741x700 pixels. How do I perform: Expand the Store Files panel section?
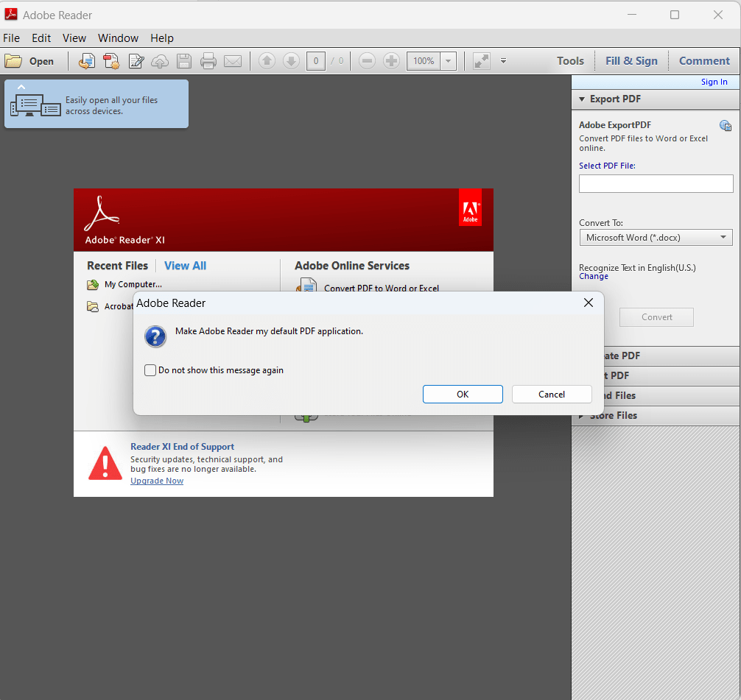tap(582, 416)
